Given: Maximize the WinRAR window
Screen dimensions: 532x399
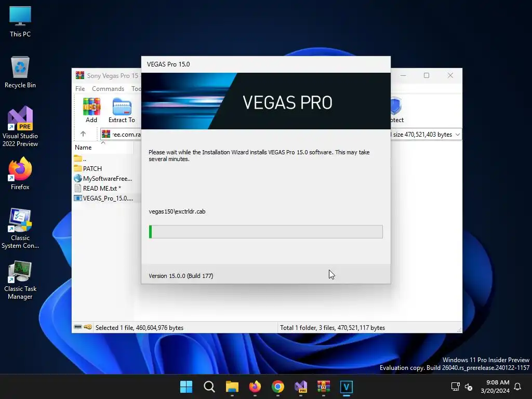Looking at the screenshot, I should (427, 75).
